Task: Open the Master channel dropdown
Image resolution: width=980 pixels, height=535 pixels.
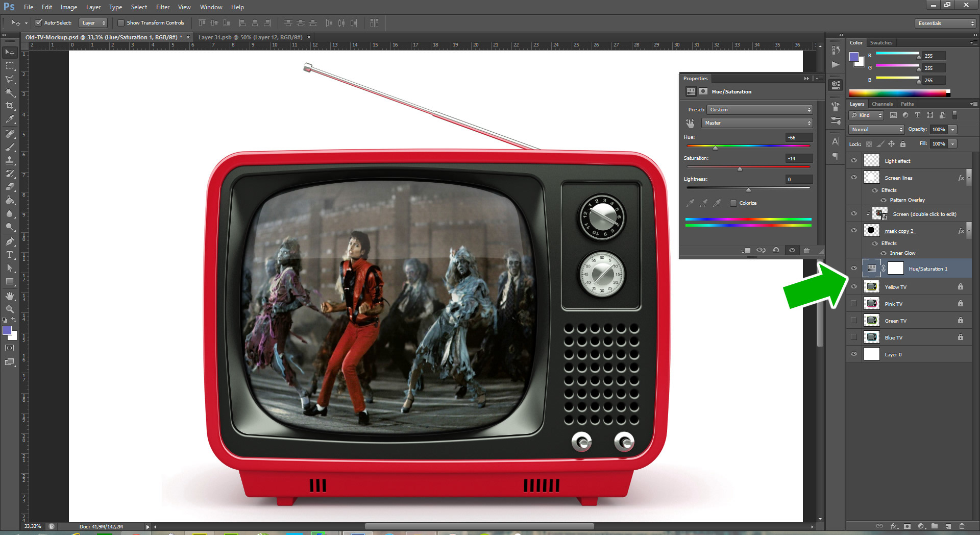Action: 757,123
